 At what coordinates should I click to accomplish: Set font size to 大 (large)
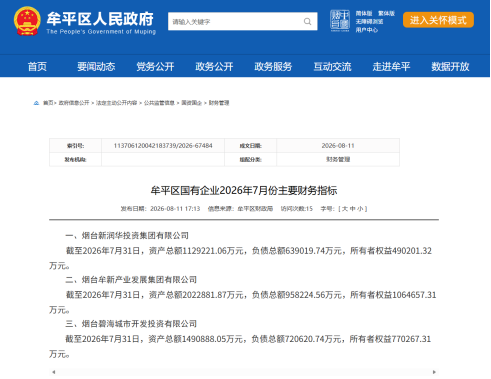tap(345, 209)
